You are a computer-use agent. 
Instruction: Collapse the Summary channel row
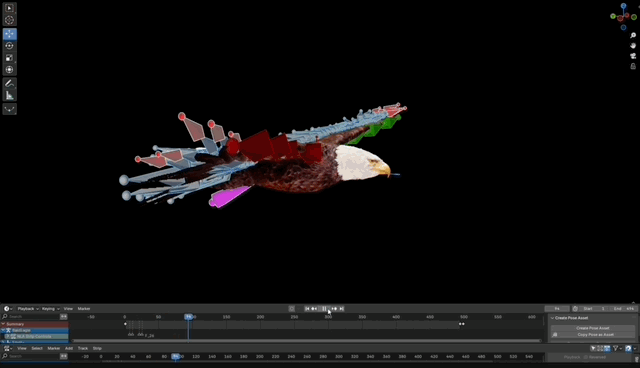pos(3,324)
